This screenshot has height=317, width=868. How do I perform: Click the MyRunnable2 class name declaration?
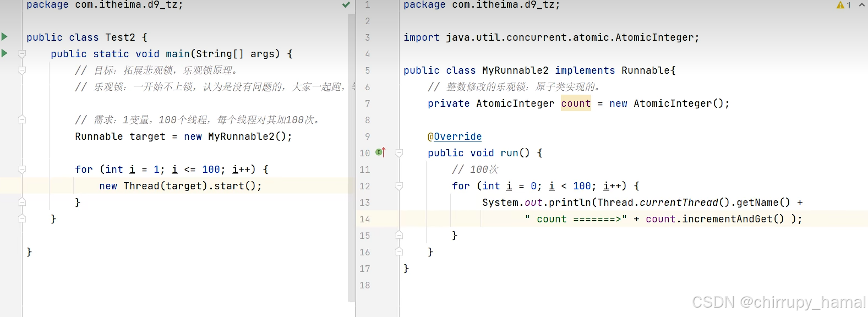point(515,70)
